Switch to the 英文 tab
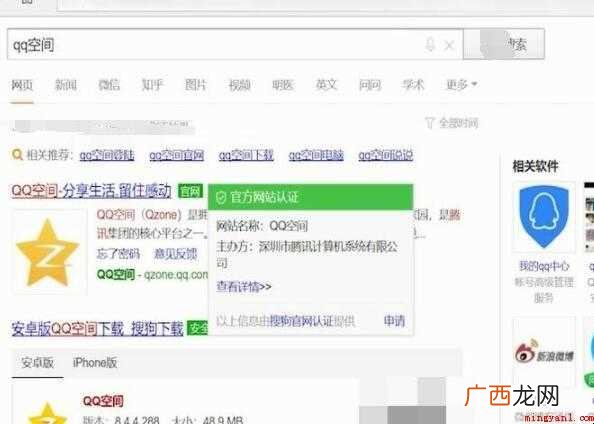Screen dimensions: 594x424 [327, 84]
